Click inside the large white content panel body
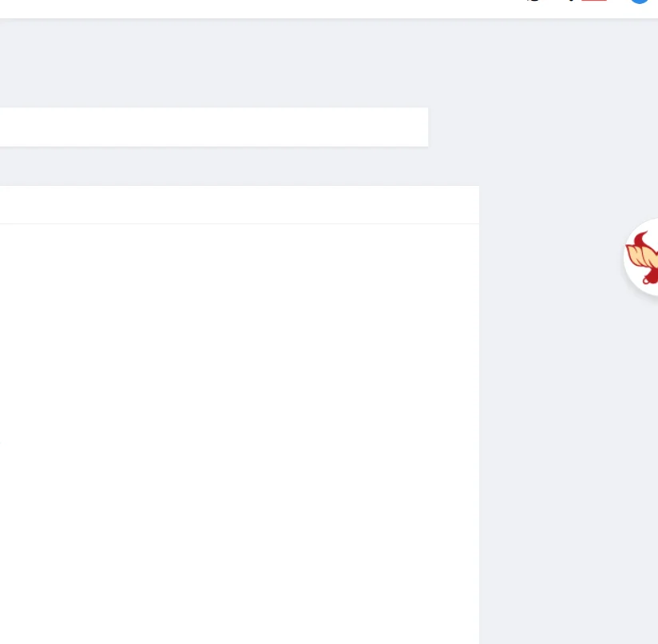Screen dimensions: 658x644 (240, 434)
